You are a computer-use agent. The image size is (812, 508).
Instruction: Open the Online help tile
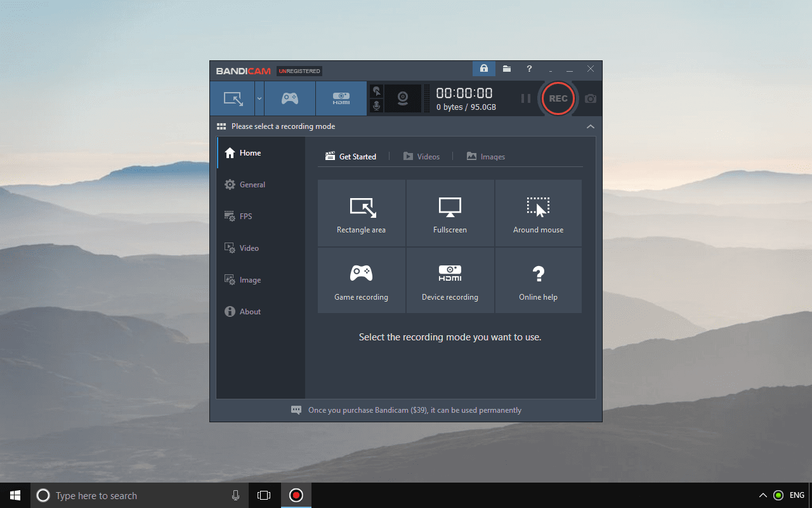coord(539,280)
